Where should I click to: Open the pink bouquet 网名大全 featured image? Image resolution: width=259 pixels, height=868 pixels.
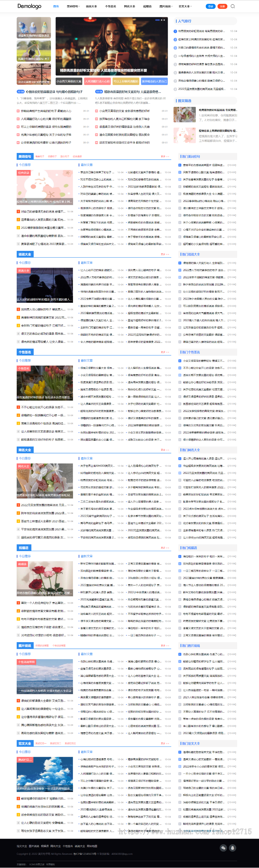[45, 481]
